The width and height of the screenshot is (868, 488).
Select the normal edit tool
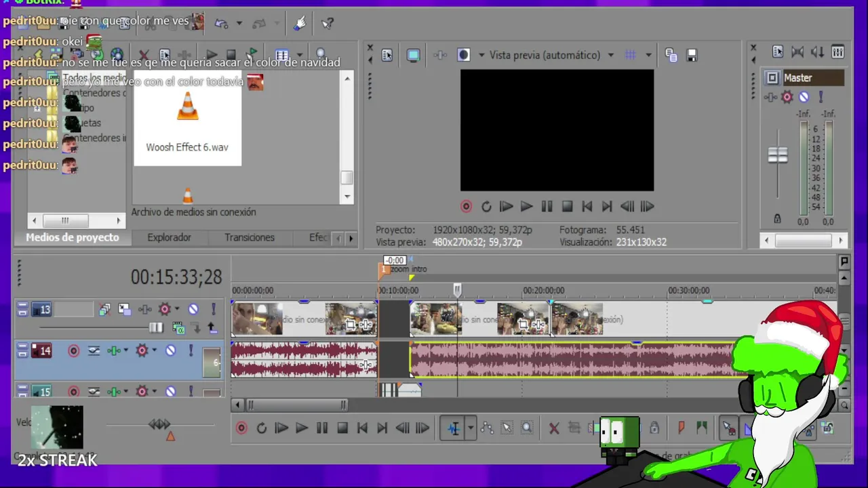tap(453, 428)
